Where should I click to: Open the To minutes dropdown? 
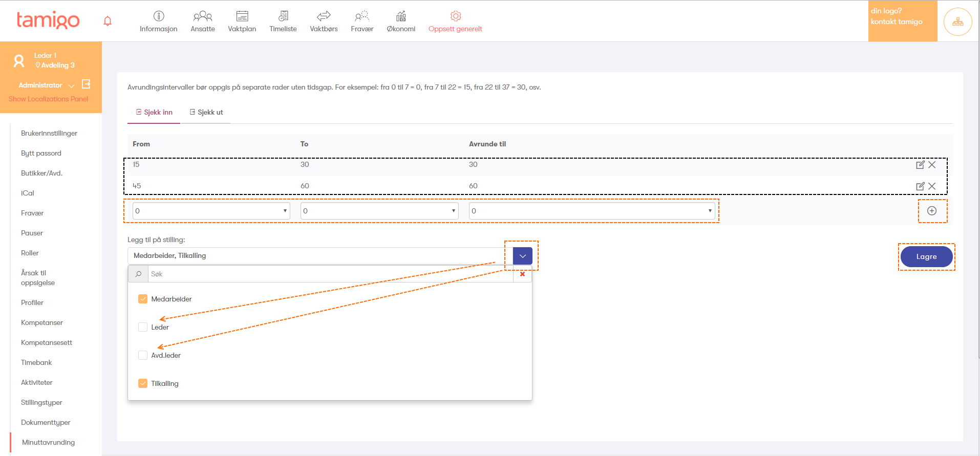tap(379, 211)
